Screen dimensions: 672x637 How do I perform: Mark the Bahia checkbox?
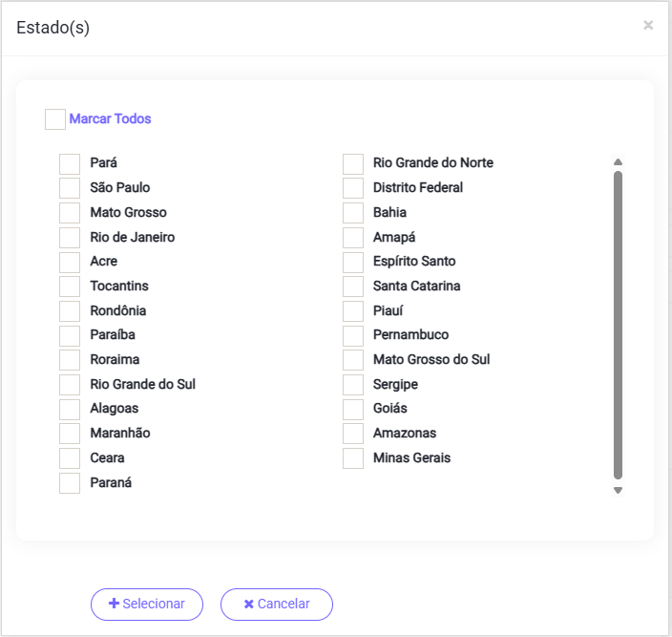click(353, 213)
